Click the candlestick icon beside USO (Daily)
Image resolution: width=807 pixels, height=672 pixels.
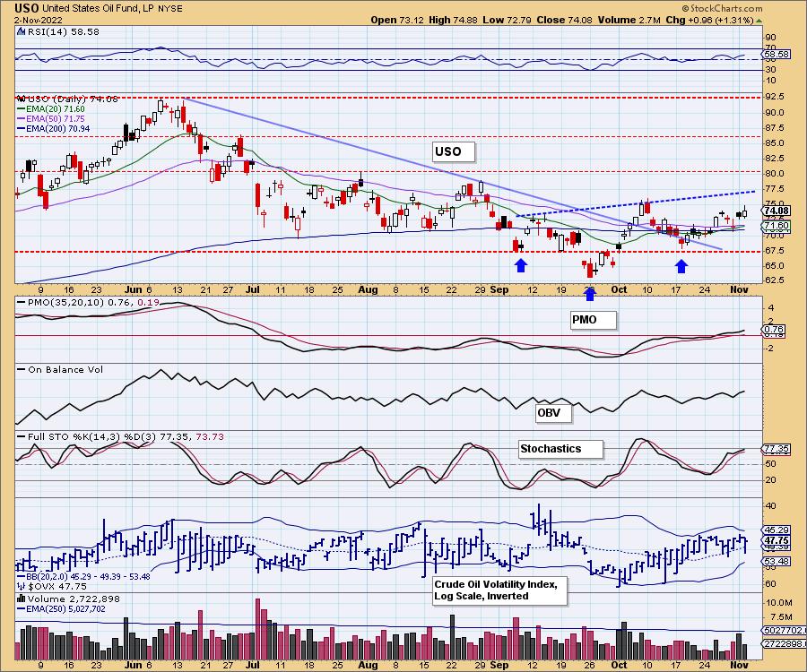coord(22,99)
